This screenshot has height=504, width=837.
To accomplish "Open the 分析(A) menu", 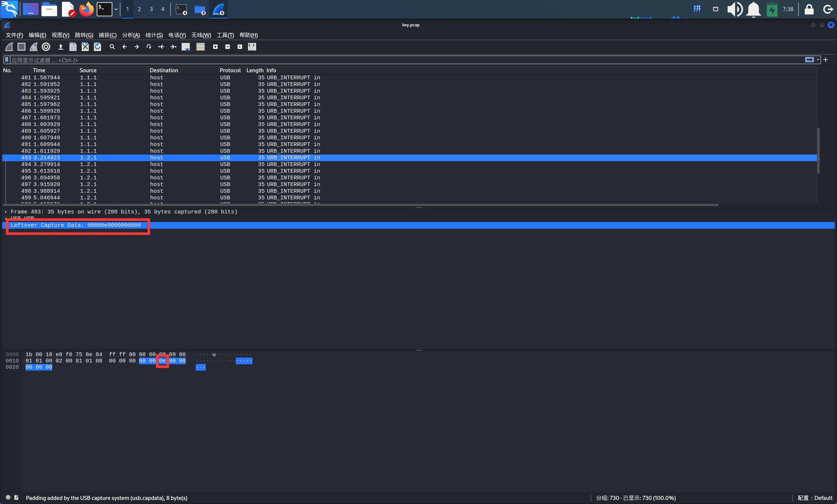I will coord(131,35).
